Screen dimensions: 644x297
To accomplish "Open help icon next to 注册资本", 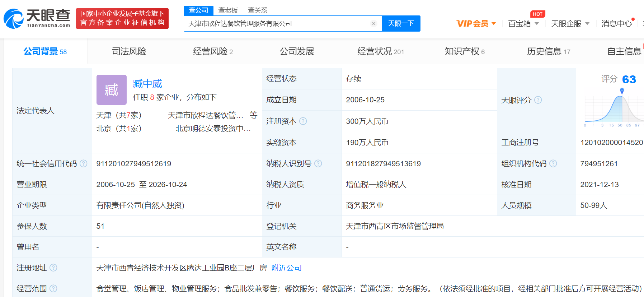I will point(303,121).
